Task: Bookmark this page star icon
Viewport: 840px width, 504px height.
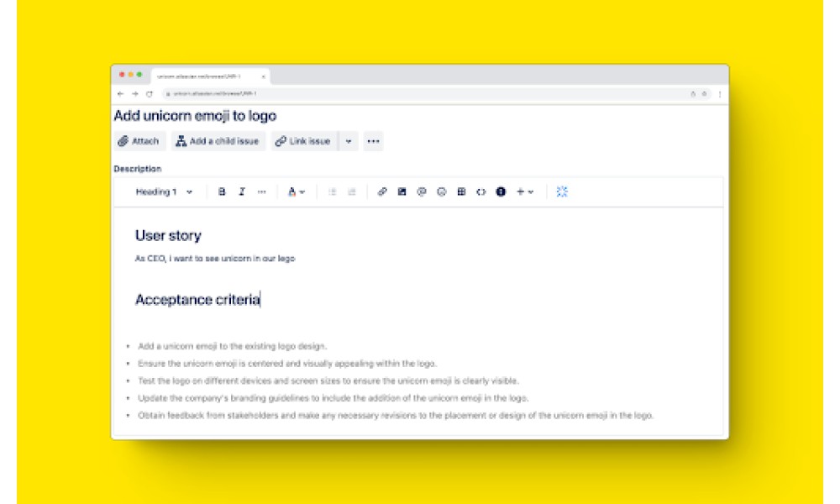Action: point(705,94)
